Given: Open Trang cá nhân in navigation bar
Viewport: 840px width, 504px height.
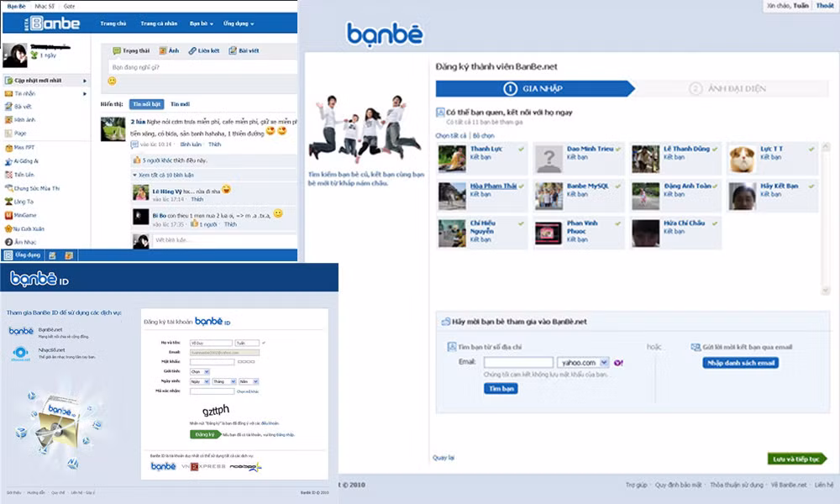Looking at the screenshot, I should coord(160,24).
